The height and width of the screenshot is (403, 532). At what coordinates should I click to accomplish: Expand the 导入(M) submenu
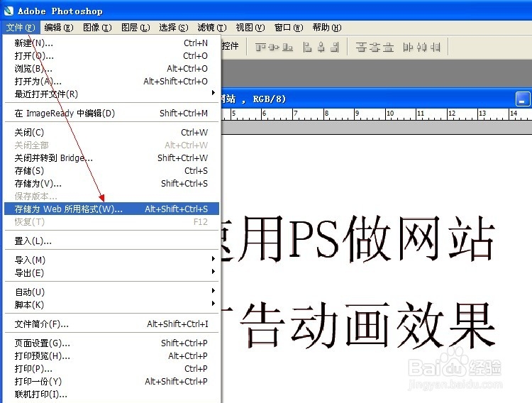click(111, 260)
